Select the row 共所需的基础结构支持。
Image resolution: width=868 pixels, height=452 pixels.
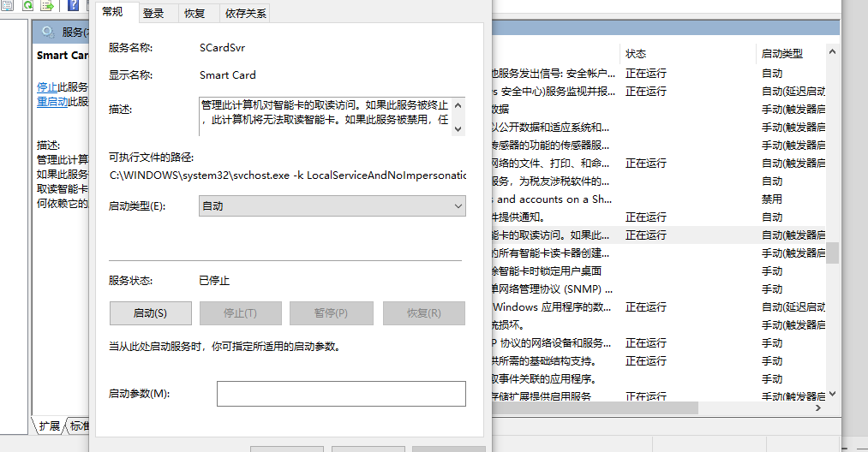(x=659, y=360)
